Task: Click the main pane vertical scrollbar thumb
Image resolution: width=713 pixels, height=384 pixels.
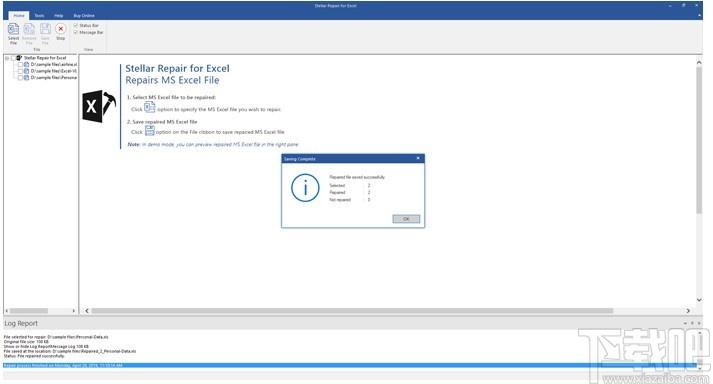Action: 699,140
